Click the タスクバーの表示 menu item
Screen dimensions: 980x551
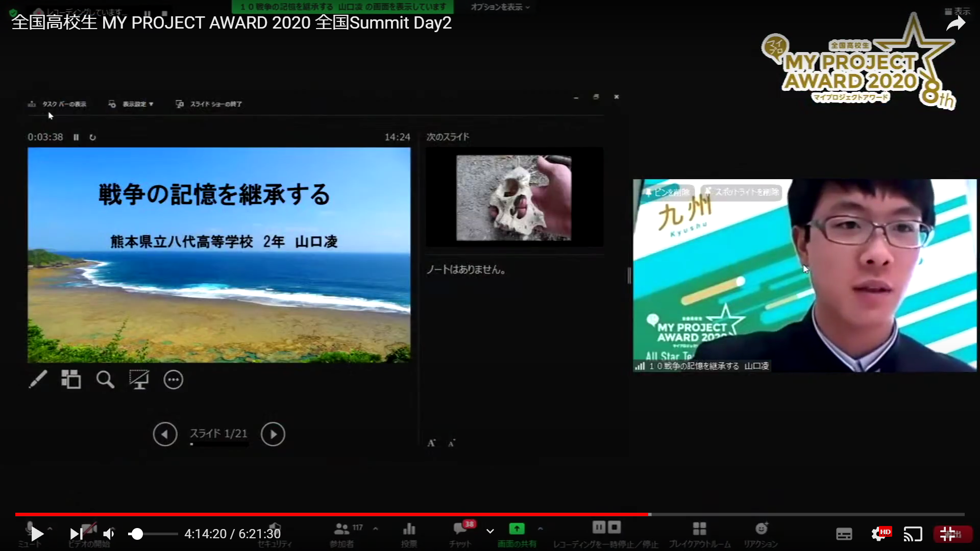pyautogui.click(x=57, y=104)
